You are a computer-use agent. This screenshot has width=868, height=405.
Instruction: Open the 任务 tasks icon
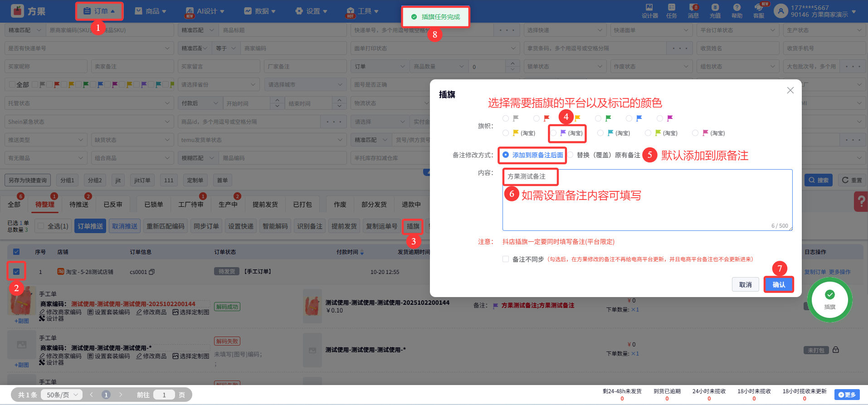(x=672, y=11)
